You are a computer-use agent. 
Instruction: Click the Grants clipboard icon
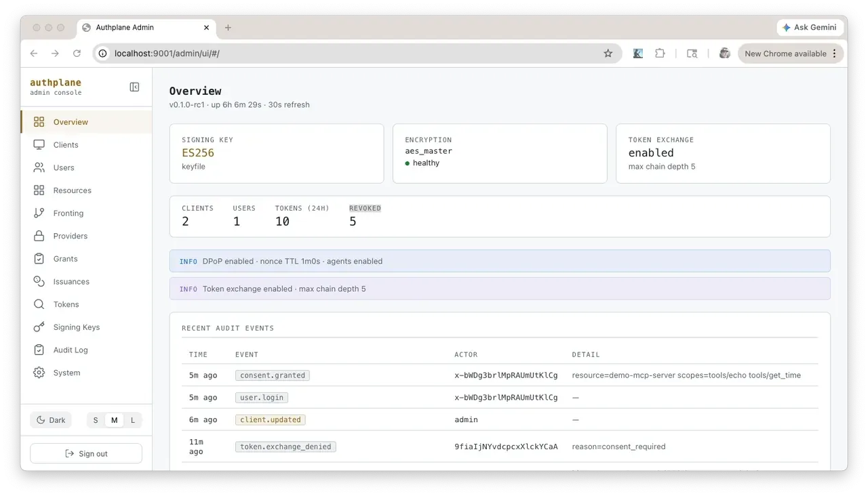pos(39,259)
